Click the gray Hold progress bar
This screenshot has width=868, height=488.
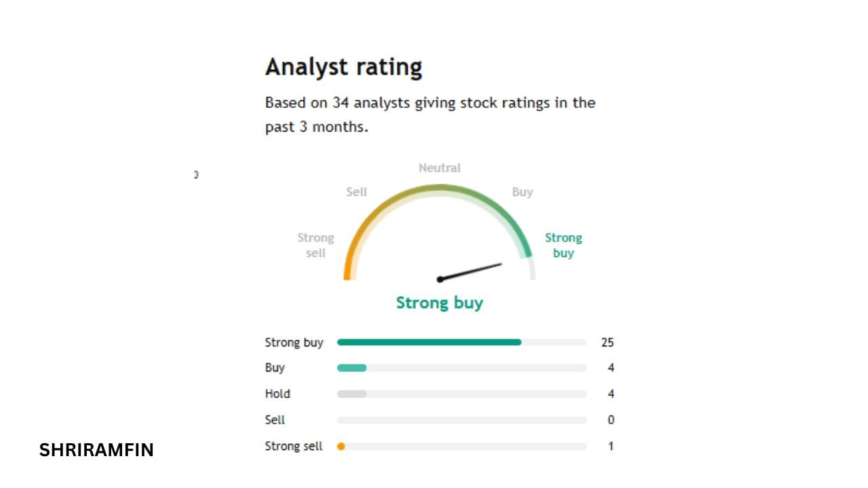pos(352,394)
